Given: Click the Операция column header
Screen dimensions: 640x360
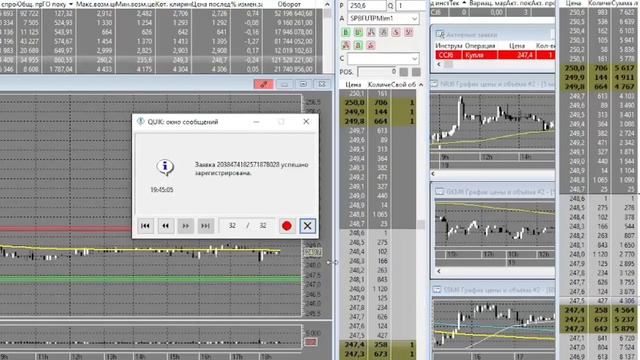Looking at the screenshot, I should (x=480, y=46).
